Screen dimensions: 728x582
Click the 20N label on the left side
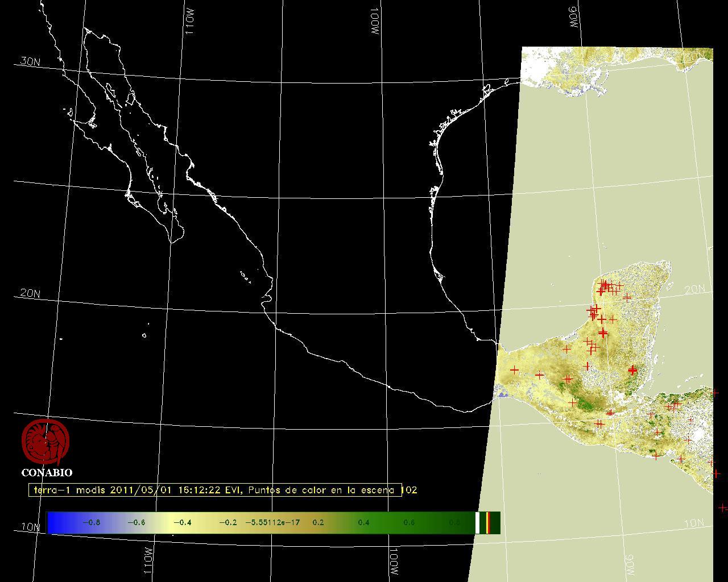click(30, 293)
